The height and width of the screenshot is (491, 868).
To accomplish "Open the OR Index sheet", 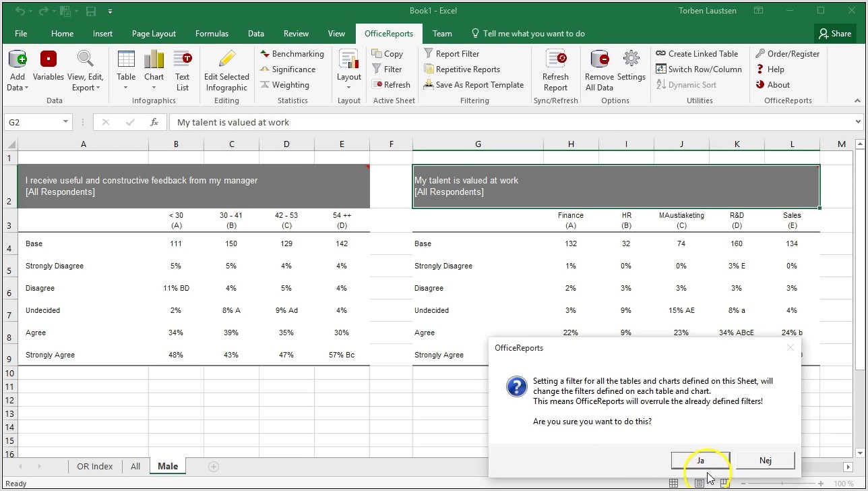I will 95,466.
